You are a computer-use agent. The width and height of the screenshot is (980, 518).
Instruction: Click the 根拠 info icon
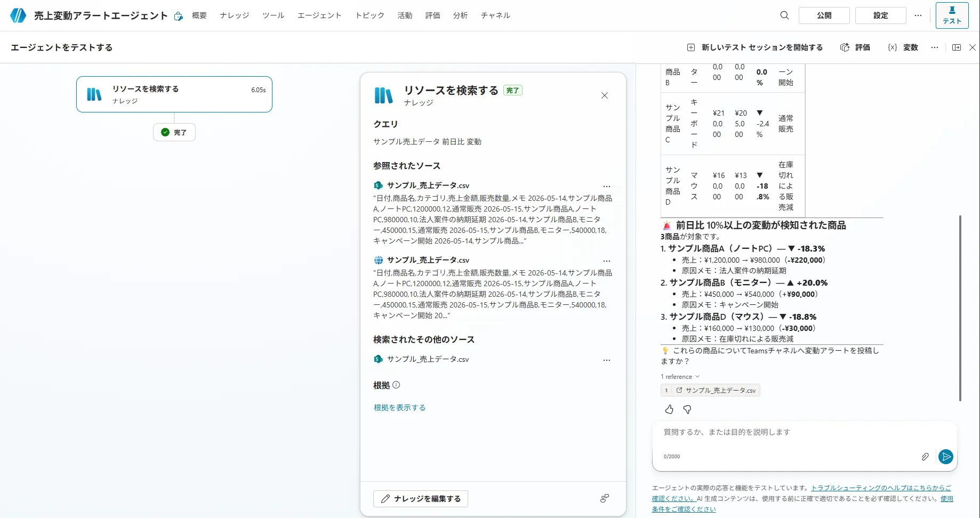click(396, 385)
